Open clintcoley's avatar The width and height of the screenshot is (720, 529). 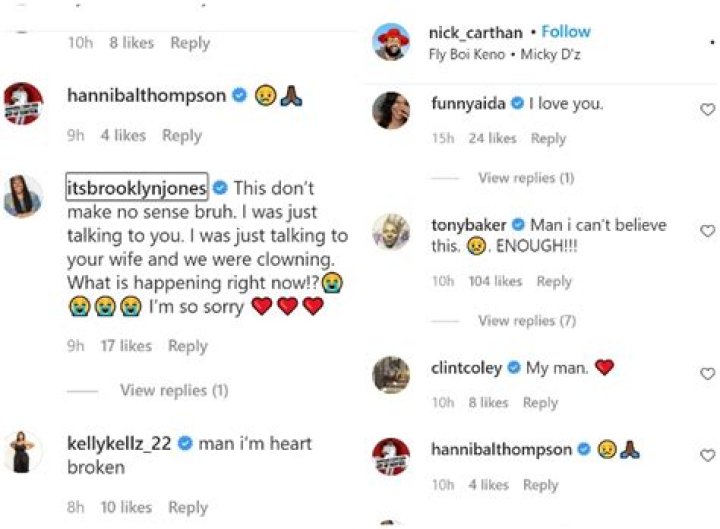(x=391, y=375)
